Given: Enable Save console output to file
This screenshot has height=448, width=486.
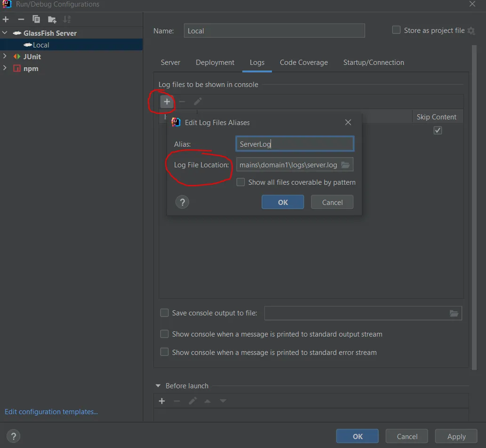Looking at the screenshot, I should pyautogui.click(x=164, y=313).
